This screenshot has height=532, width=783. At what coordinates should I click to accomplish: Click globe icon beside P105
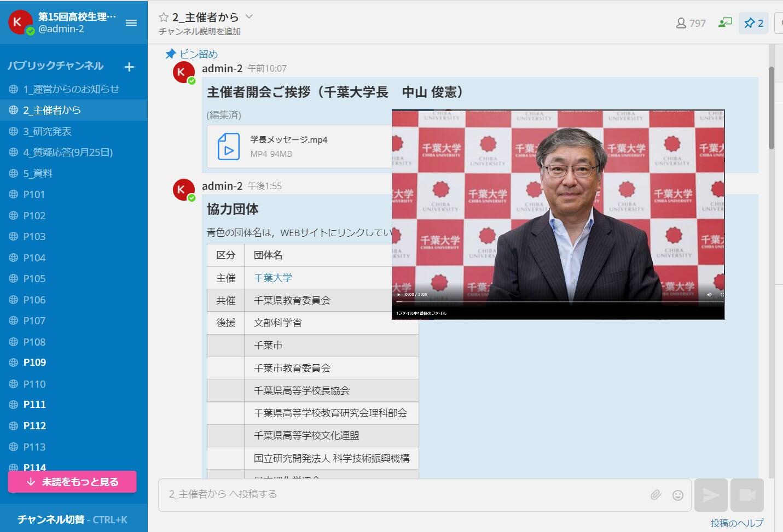click(14, 278)
